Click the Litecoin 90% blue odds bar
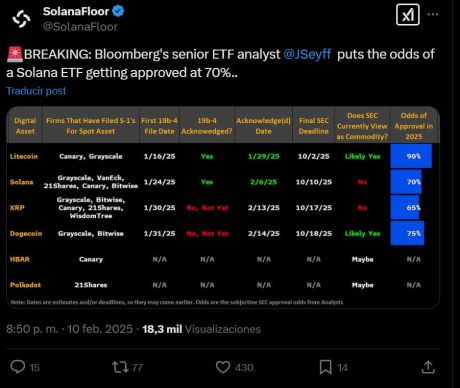 coord(411,156)
